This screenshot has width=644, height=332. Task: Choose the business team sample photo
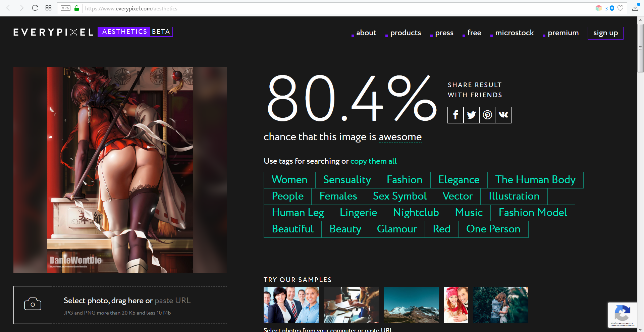(291, 305)
